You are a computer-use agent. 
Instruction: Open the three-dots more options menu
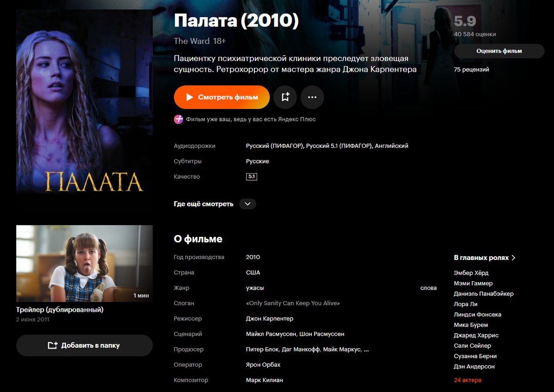(312, 97)
